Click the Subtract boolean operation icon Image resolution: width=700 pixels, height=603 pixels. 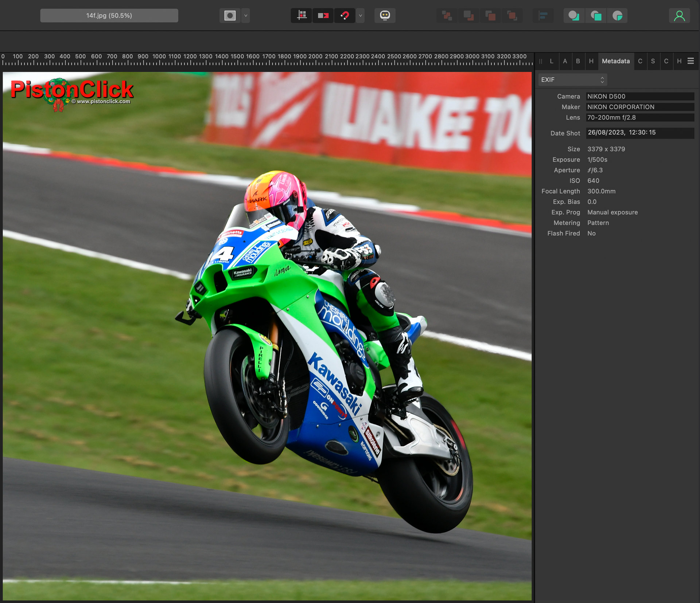pos(468,16)
